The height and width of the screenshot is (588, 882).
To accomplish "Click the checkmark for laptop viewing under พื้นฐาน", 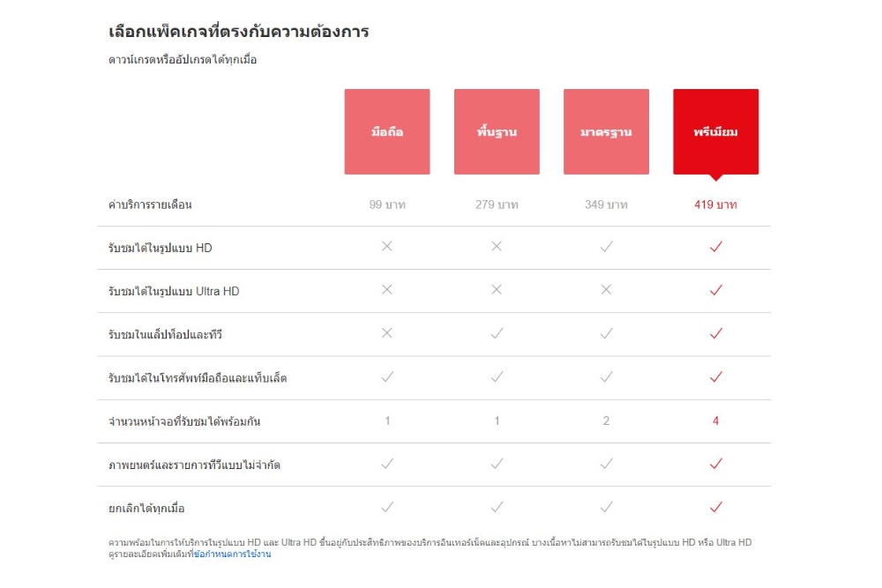I will (497, 333).
